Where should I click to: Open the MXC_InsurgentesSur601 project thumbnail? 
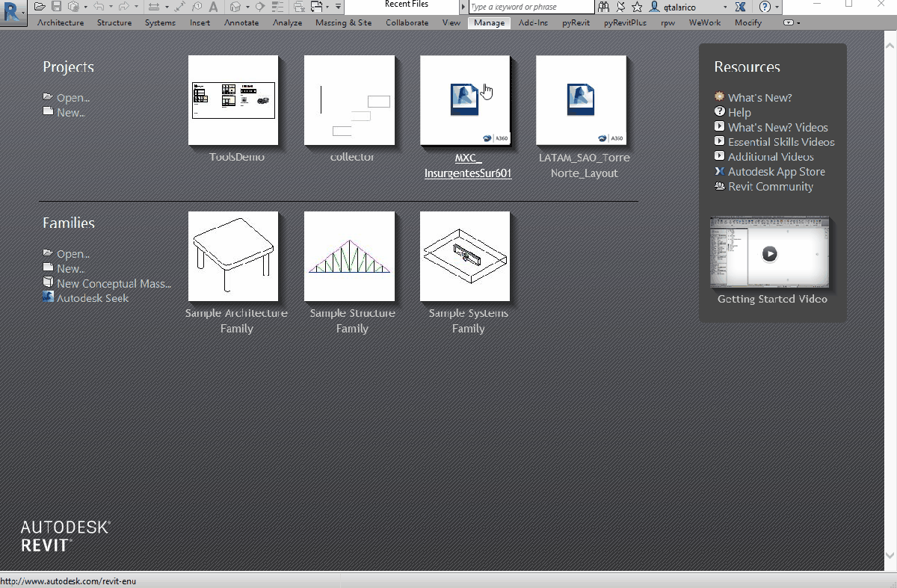click(x=465, y=100)
